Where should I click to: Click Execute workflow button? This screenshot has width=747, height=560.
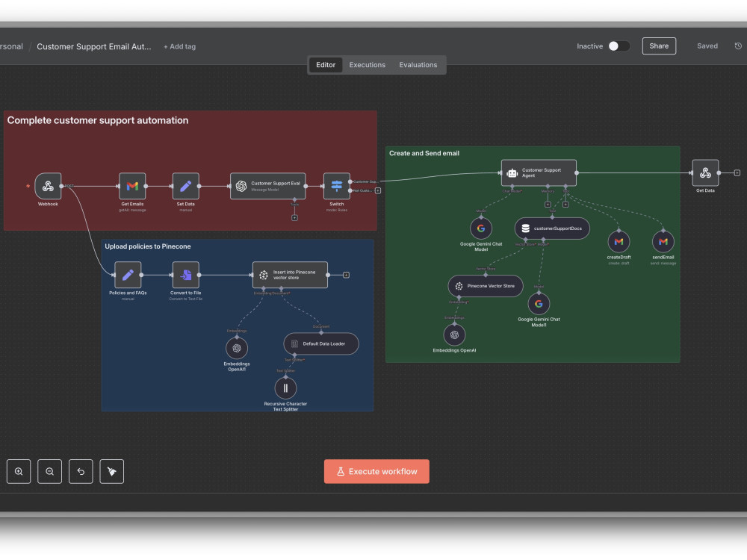pos(376,471)
